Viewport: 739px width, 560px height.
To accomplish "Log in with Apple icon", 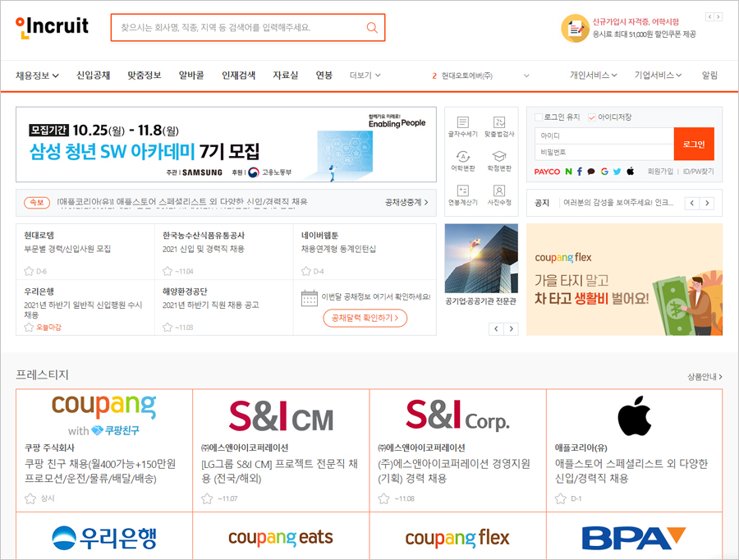I will [x=630, y=171].
